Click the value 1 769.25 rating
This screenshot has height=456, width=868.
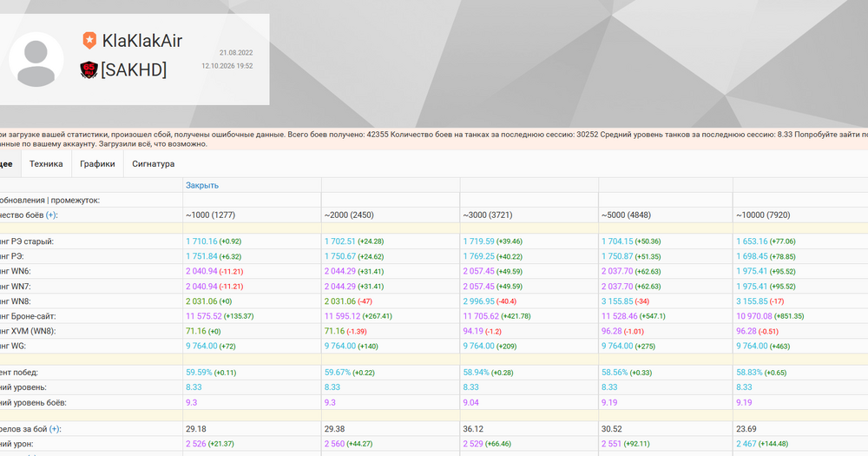pos(479,256)
